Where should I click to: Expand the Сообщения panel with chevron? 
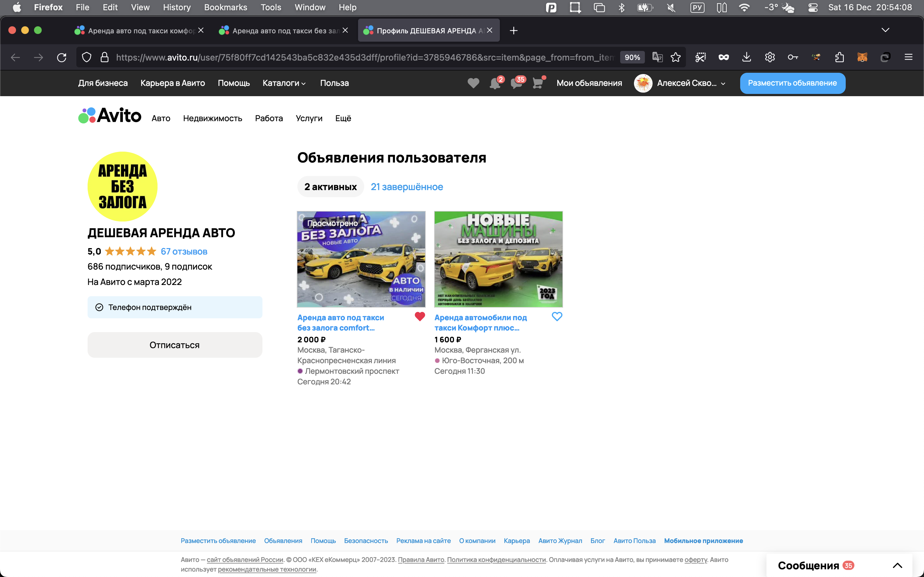coord(897,565)
